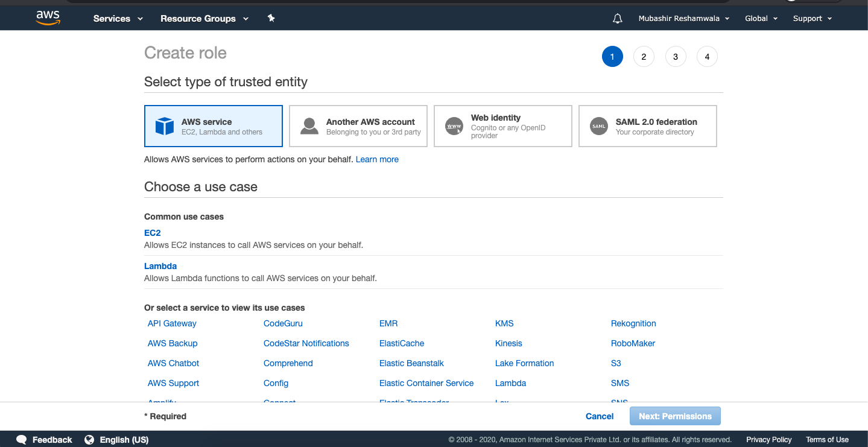This screenshot has height=447, width=868.
Task: Select RoboMaker service
Action: coord(633,343)
